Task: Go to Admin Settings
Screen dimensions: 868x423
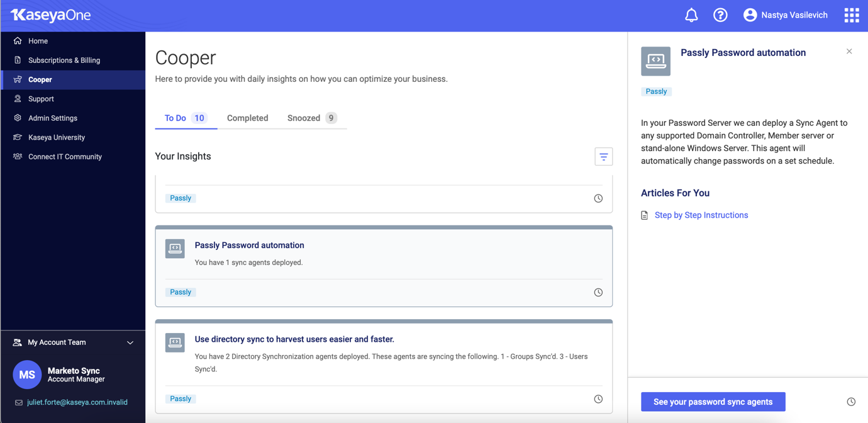Action: pos(52,118)
